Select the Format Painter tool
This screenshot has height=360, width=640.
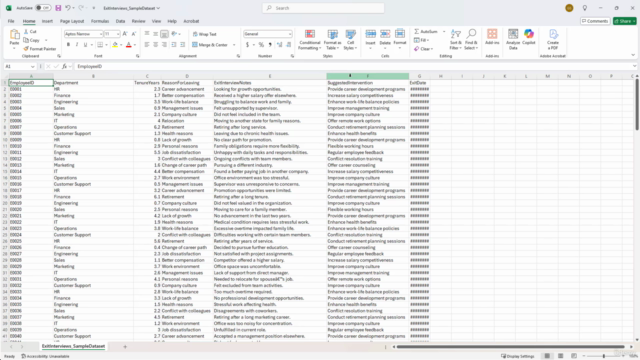(x=40, y=49)
